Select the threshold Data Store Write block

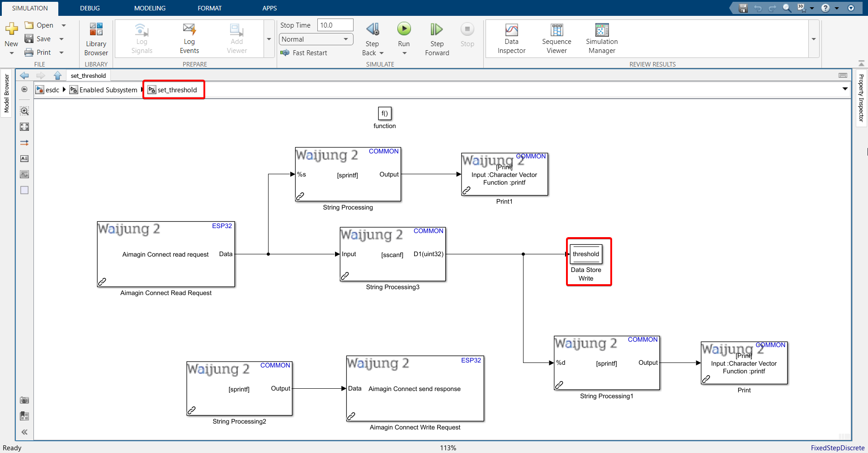pyautogui.click(x=586, y=254)
